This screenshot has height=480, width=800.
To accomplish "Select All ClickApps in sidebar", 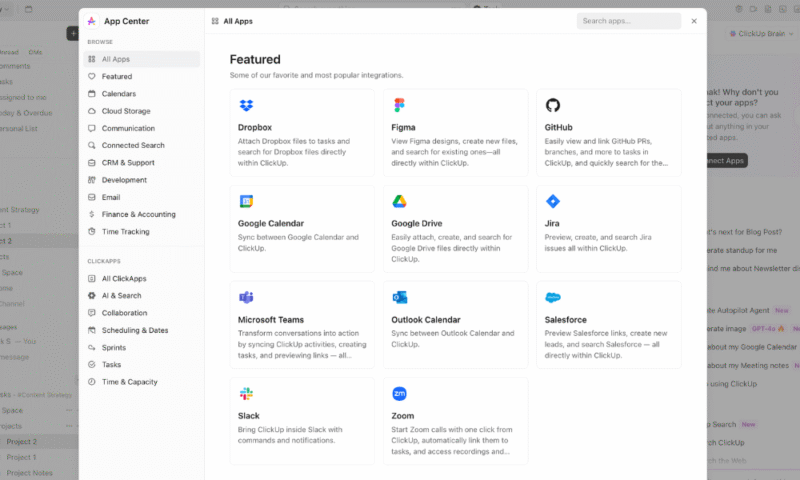I will tap(141, 279).
